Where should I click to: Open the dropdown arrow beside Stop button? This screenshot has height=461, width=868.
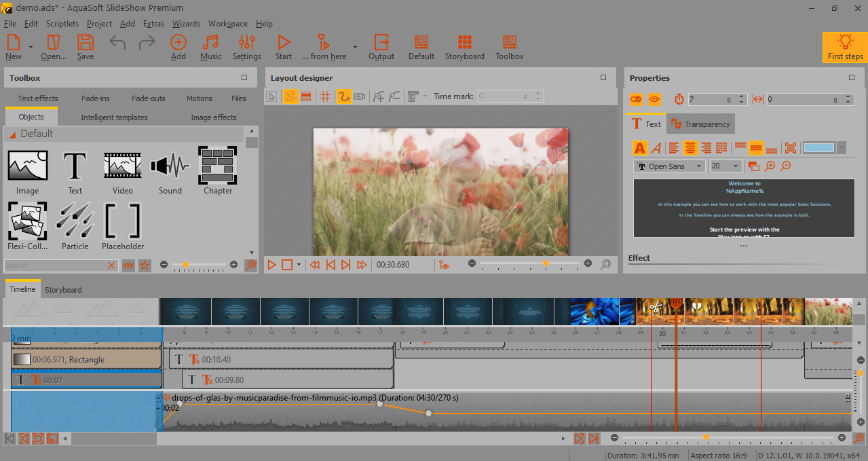point(299,265)
